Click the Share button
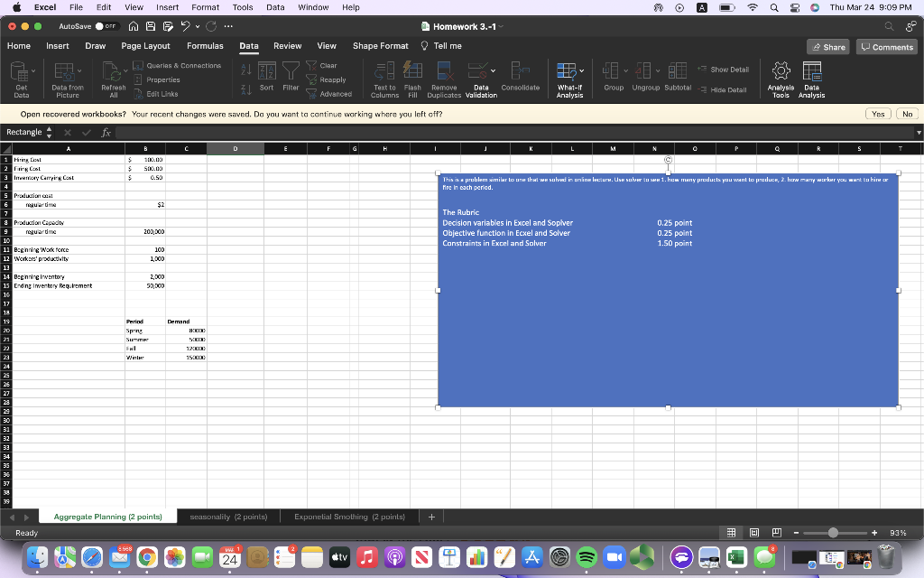The height and width of the screenshot is (578, 924). pyautogui.click(x=828, y=47)
